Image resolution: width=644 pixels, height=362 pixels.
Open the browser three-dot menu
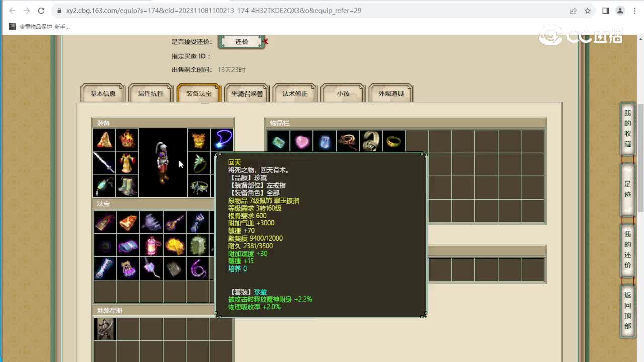635,11
